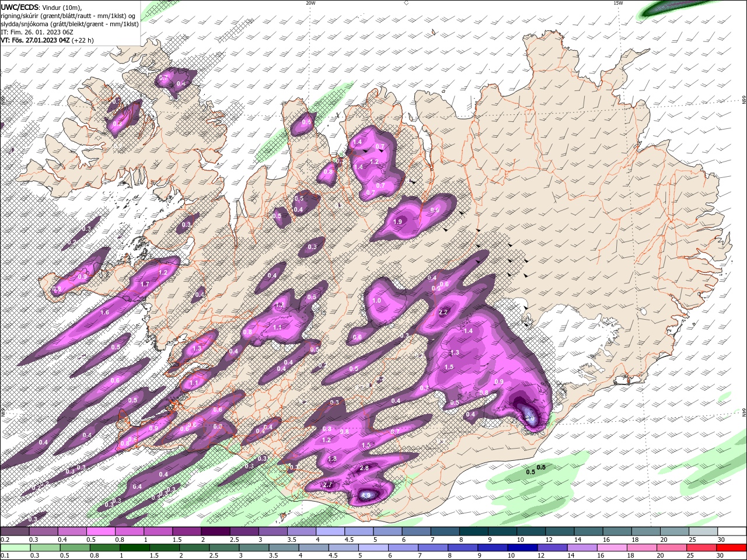Select the 4 swatch in the green legend

coord(314,548)
